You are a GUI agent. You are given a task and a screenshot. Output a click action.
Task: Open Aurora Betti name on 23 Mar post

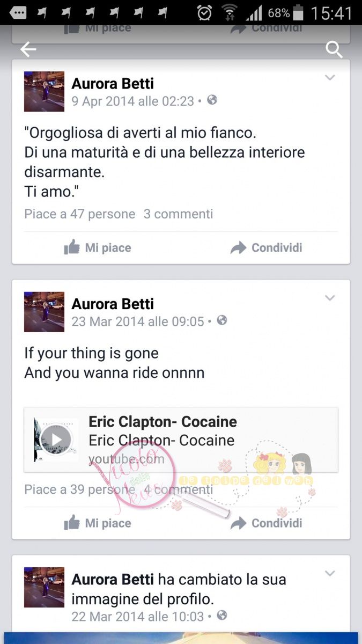click(x=113, y=304)
